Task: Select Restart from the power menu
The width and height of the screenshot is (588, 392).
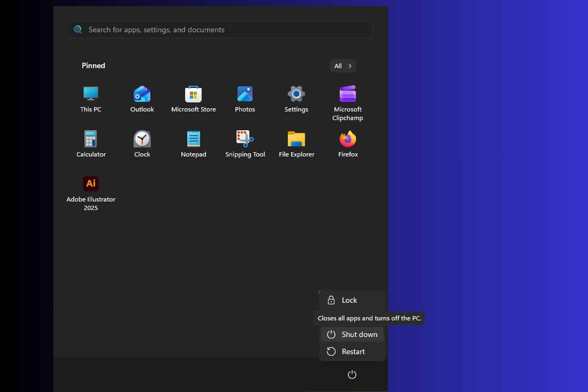Action: (352, 351)
